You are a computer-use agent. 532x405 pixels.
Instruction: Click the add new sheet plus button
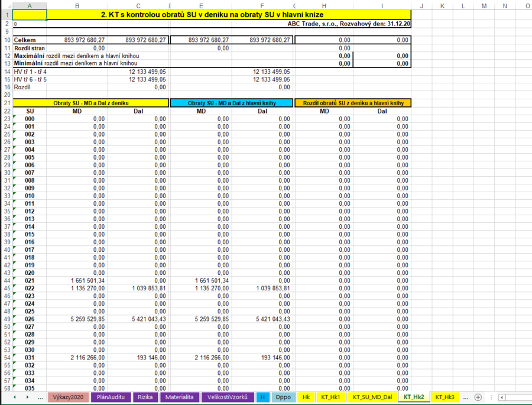click(478, 397)
